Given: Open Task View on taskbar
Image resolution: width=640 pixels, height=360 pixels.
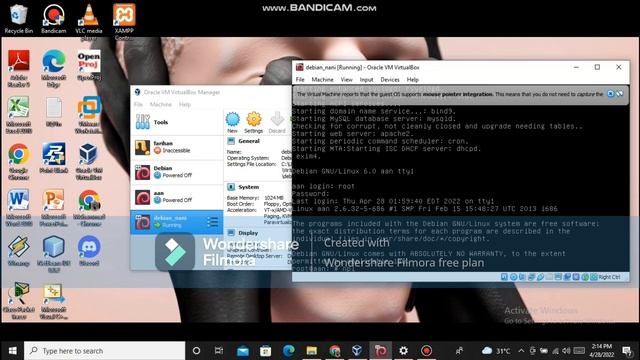Looking at the screenshot, I should pos(219,351).
